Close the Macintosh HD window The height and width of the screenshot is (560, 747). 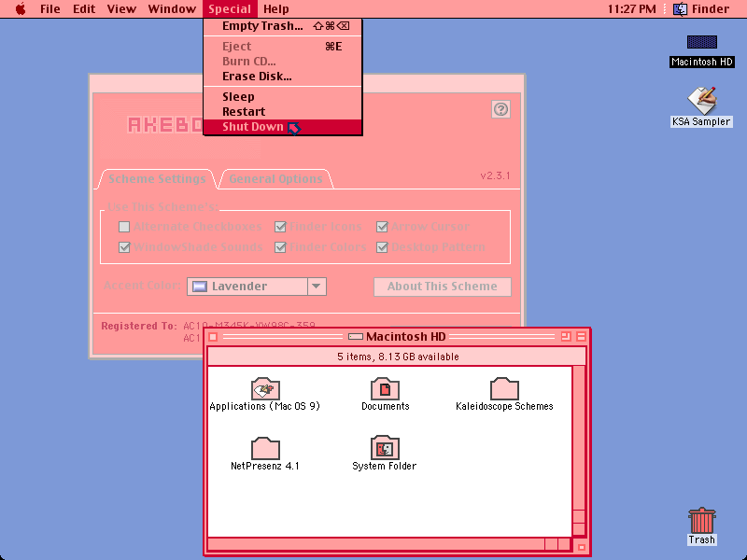[x=214, y=337]
